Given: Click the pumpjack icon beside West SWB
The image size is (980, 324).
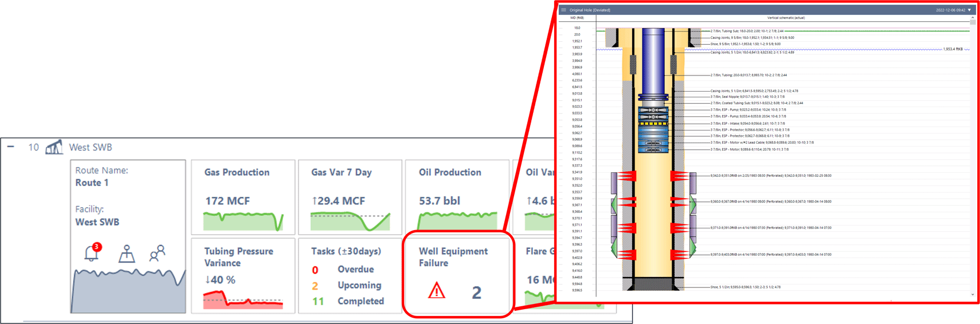Looking at the screenshot, I should tap(54, 148).
